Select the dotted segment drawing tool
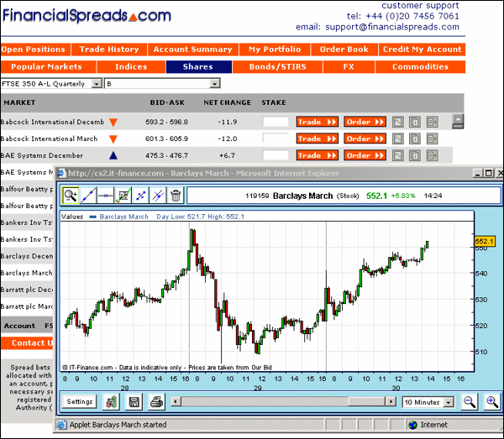The width and height of the screenshot is (504, 439). coord(140,195)
